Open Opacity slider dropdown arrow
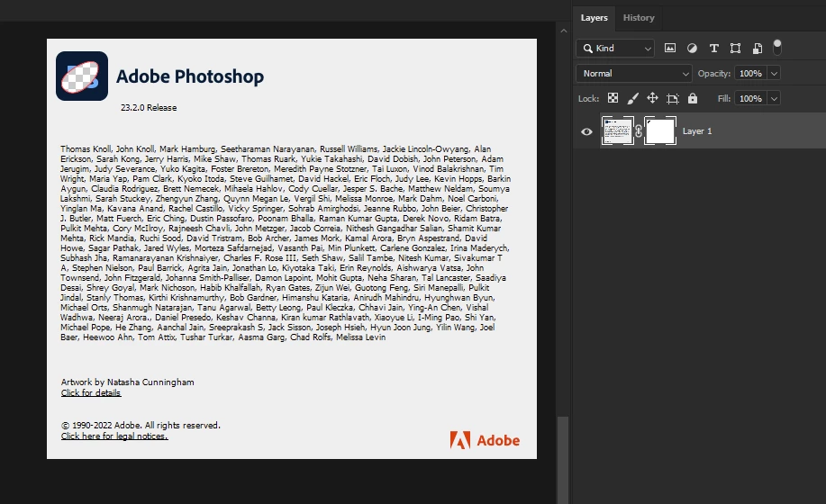The height and width of the screenshot is (504, 826). pyautogui.click(x=774, y=74)
